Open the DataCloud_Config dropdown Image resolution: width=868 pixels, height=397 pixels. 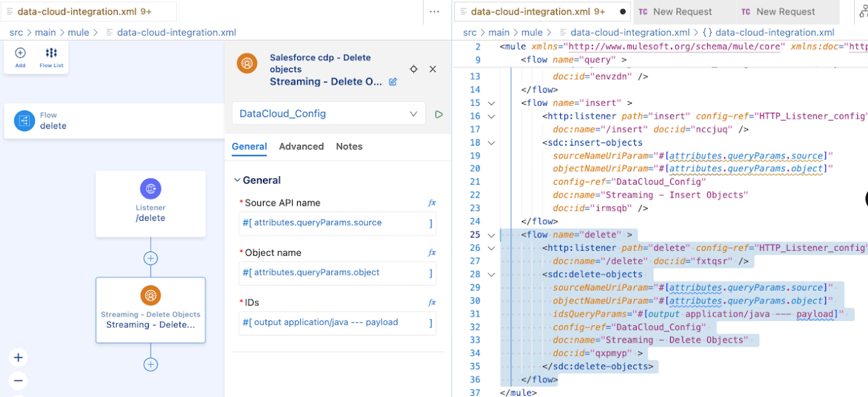point(414,113)
